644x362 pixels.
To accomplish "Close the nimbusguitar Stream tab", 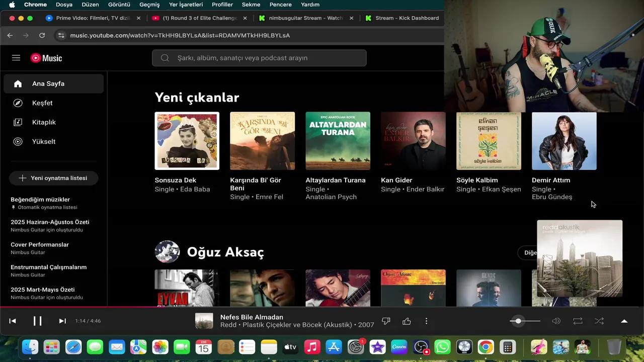I will (x=351, y=18).
